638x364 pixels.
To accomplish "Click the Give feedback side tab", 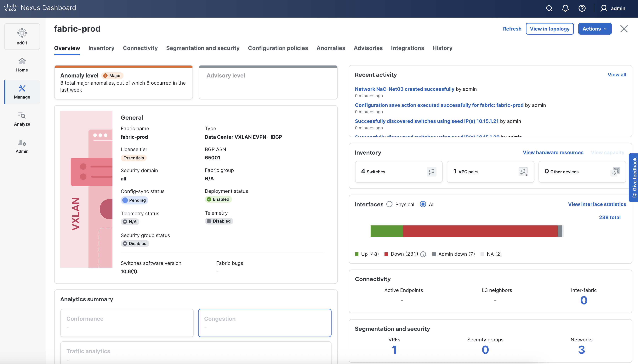I will click(x=634, y=178).
